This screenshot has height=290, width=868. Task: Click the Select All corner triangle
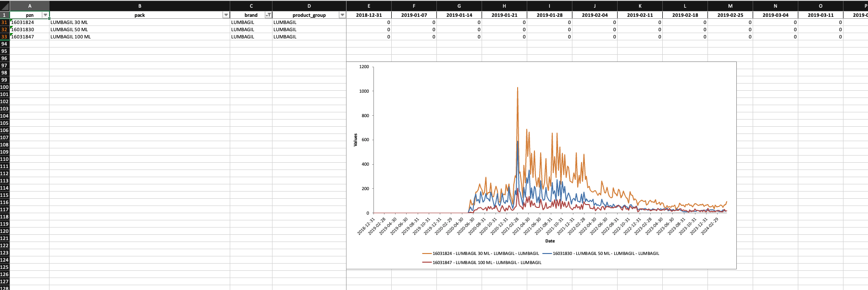(x=5, y=6)
